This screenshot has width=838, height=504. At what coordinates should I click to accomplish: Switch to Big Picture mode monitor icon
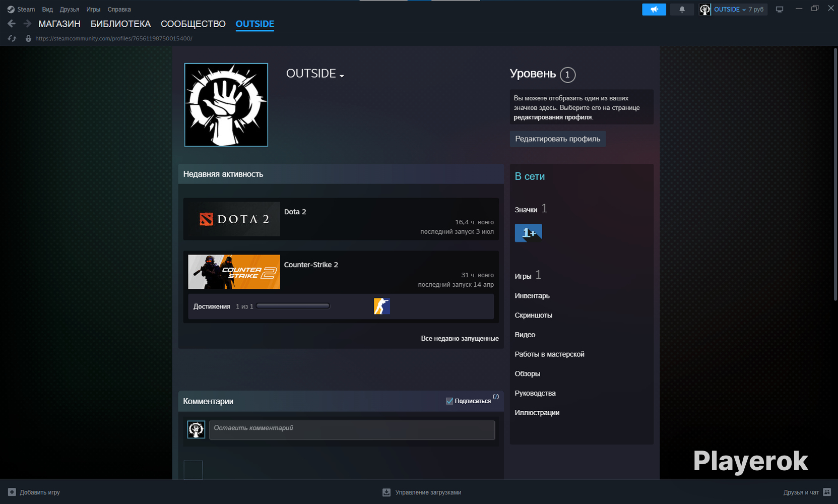(780, 10)
